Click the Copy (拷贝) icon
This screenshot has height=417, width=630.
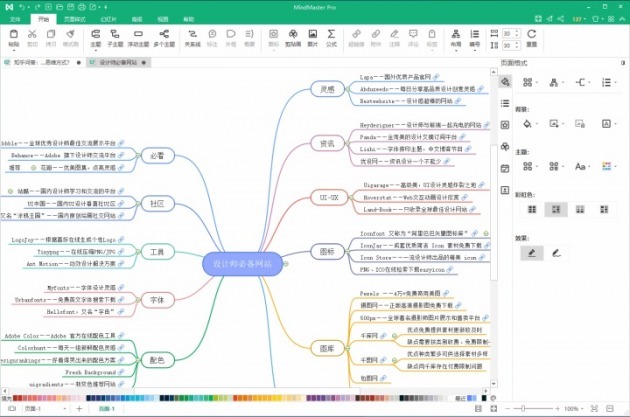(x=51, y=35)
